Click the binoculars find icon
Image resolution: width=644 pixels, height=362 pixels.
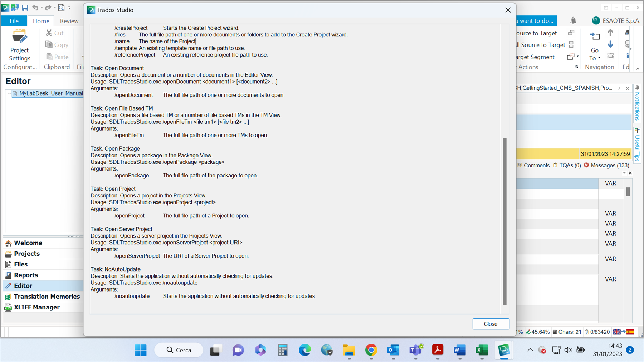[627, 33]
